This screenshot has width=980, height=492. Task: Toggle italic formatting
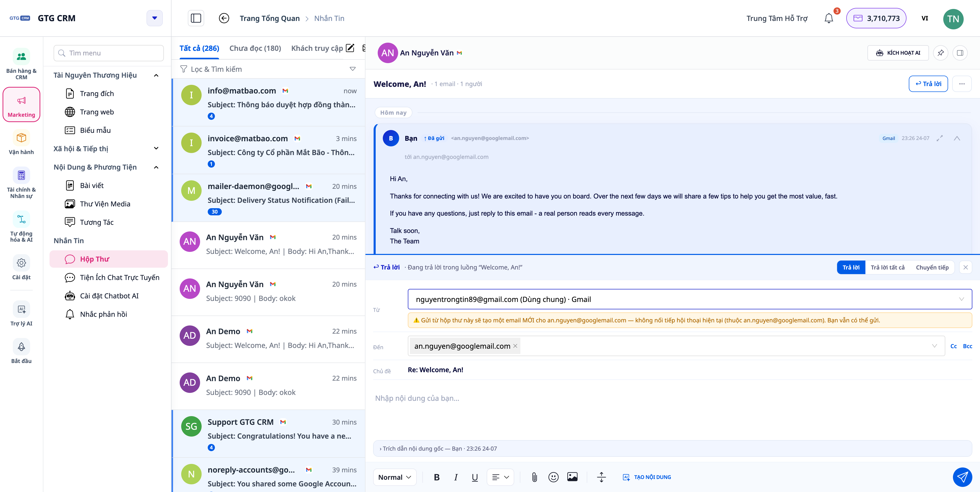456,477
